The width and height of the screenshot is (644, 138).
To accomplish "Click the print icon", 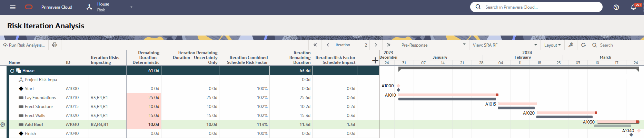I will click(55, 45).
